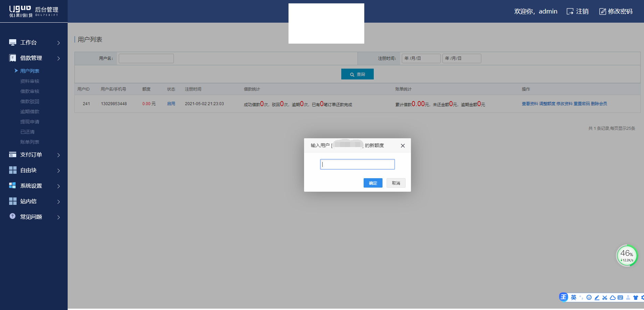Click the 查询 search button
Viewport: 644px width, 310px height.
click(x=358, y=74)
